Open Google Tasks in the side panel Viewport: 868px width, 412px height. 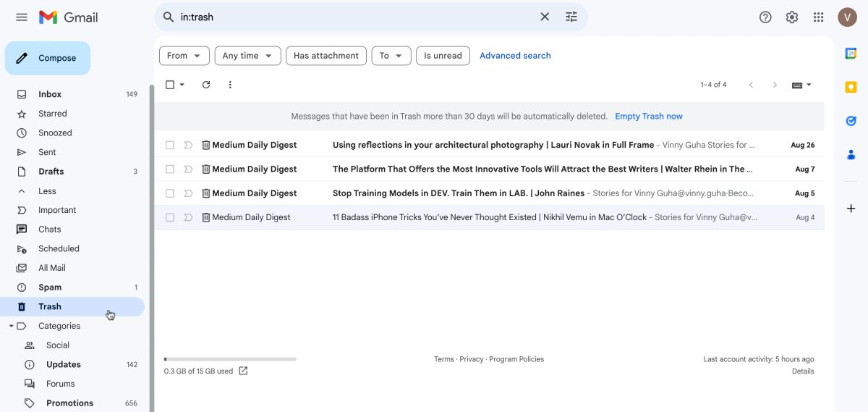pyautogui.click(x=851, y=121)
